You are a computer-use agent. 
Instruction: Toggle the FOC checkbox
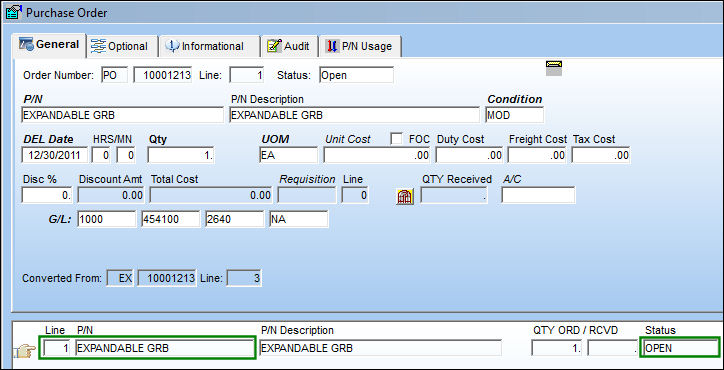tap(396, 139)
